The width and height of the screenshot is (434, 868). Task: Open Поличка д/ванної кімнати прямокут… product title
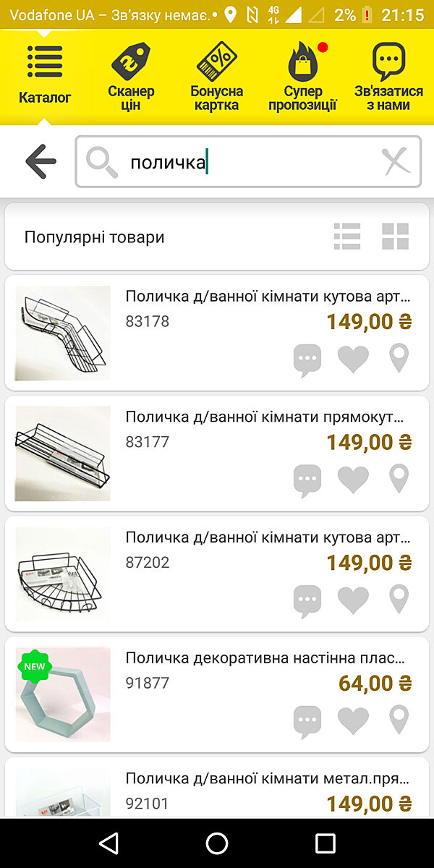(x=264, y=417)
